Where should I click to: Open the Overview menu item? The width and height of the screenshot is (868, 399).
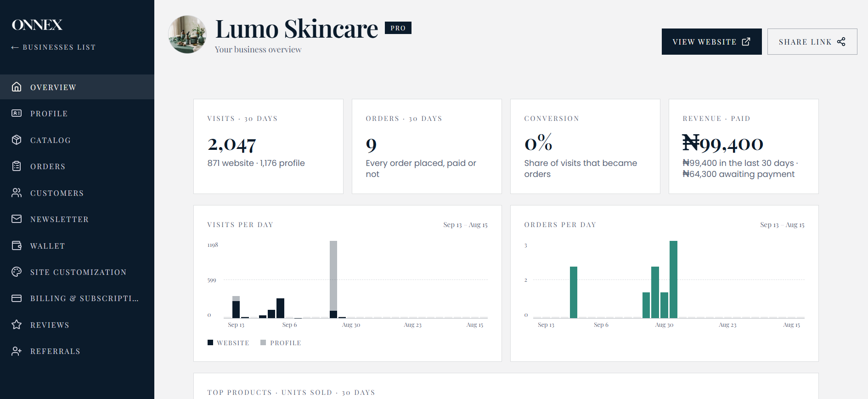[77, 87]
